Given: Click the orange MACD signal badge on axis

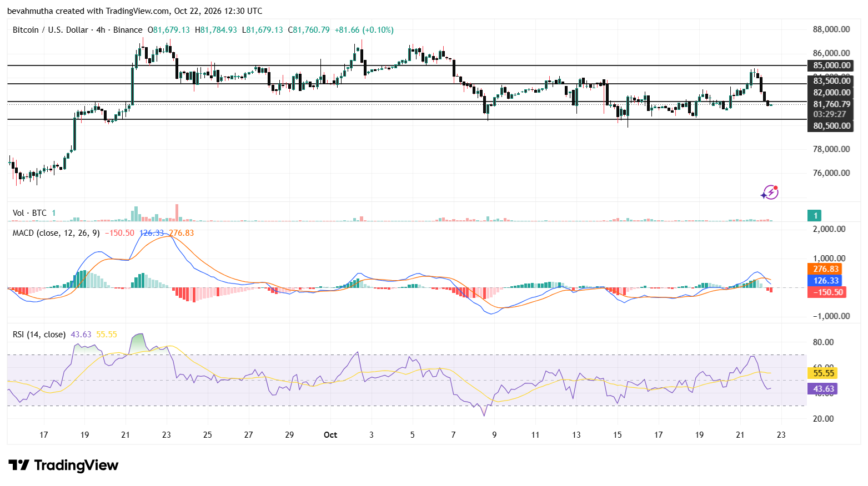Looking at the screenshot, I should point(824,269).
